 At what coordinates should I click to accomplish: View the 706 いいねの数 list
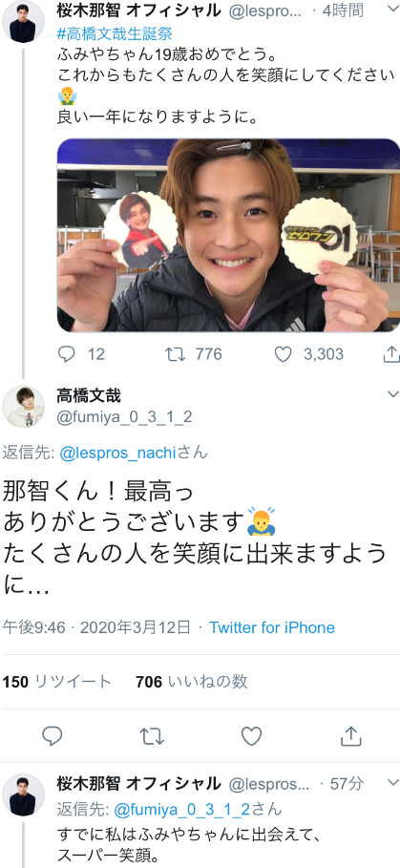tap(192, 682)
